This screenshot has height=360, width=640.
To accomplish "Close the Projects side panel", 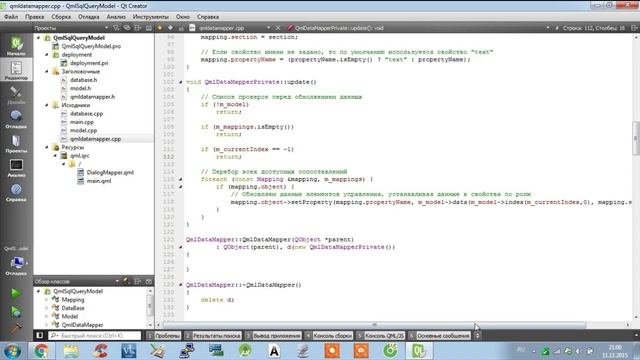I will [x=149, y=28].
